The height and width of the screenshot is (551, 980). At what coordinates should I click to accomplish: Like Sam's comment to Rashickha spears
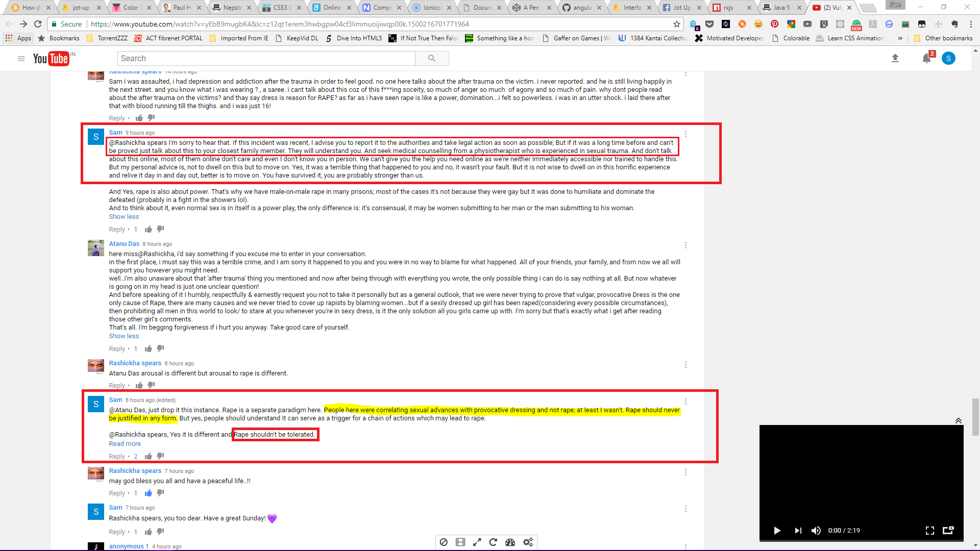(148, 229)
